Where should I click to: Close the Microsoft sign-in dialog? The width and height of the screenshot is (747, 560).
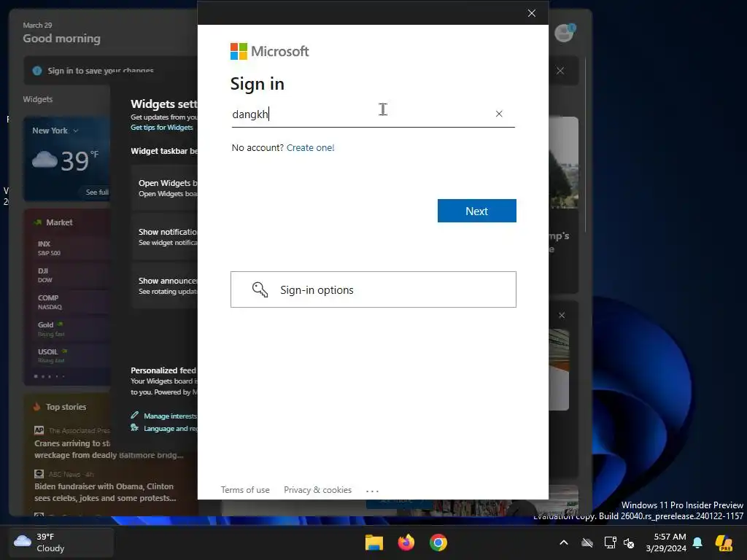532,13
